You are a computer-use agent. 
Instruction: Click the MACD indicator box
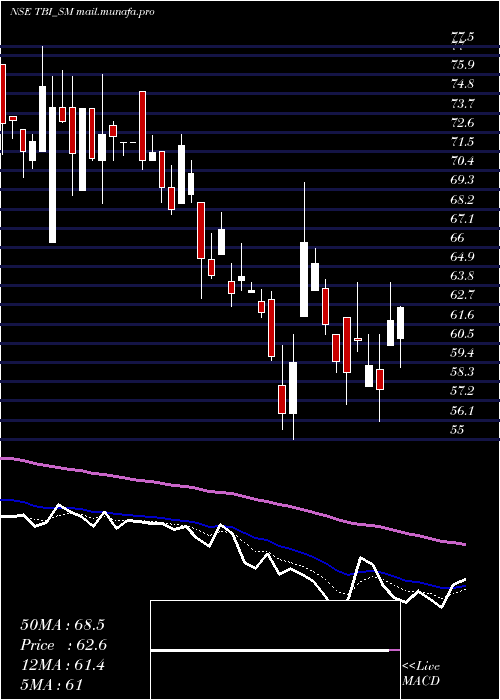click(275, 650)
